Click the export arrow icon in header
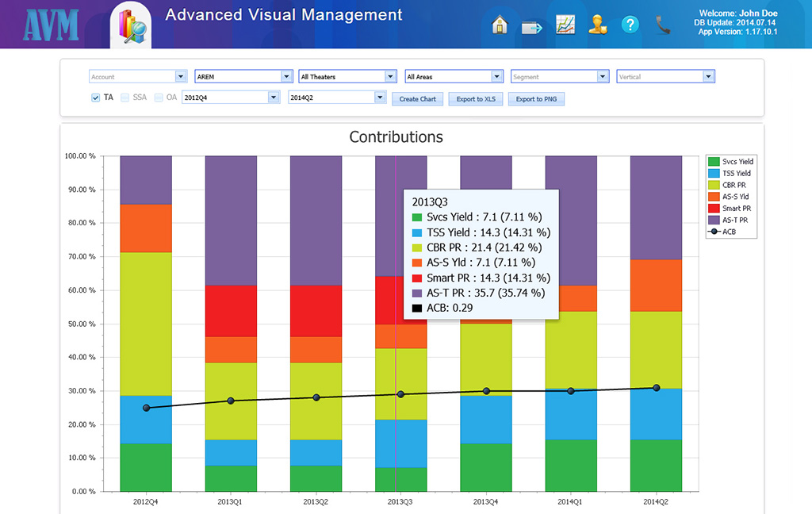Screen dimensions: 812x514 click(x=531, y=27)
